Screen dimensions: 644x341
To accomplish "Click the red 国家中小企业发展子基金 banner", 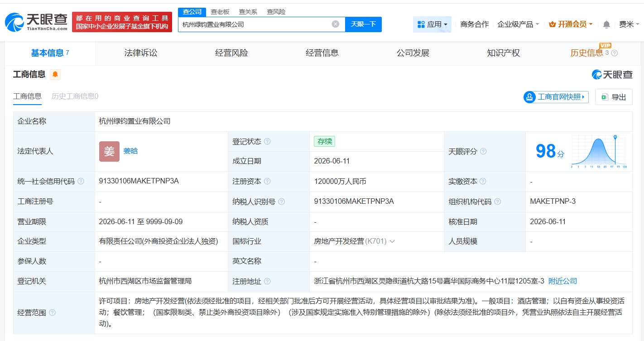I will point(122,22).
